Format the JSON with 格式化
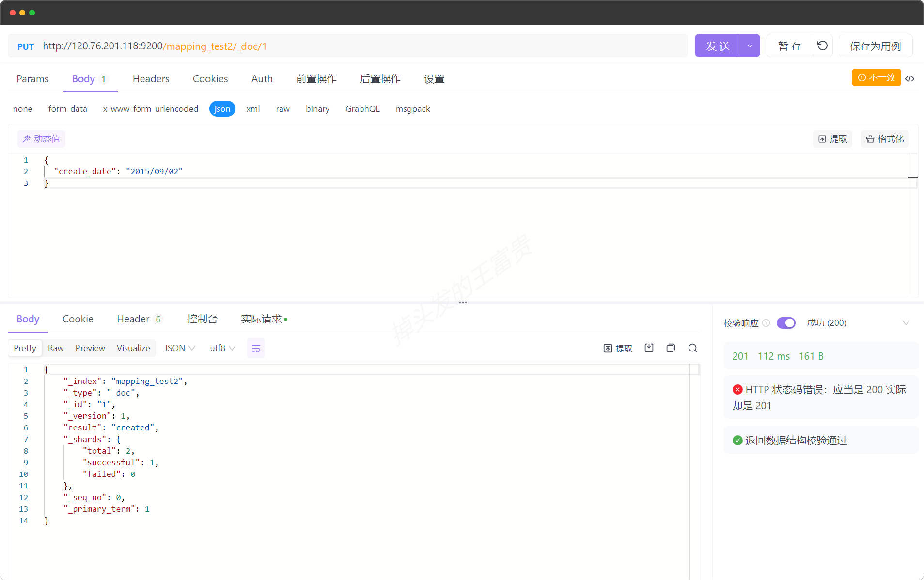The height and width of the screenshot is (580, 924). pos(885,139)
